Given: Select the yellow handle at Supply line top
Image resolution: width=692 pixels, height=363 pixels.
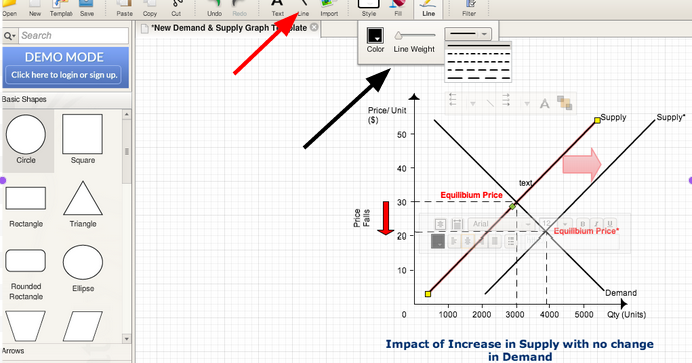Looking at the screenshot, I should pyautogui.click(x=597, y=120).
